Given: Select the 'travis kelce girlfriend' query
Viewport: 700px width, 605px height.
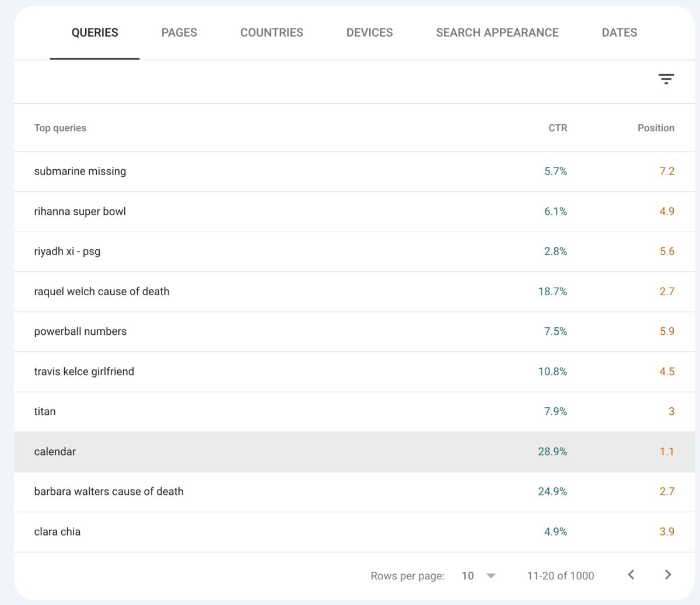Looking at the screenshot, I should 85,371.
